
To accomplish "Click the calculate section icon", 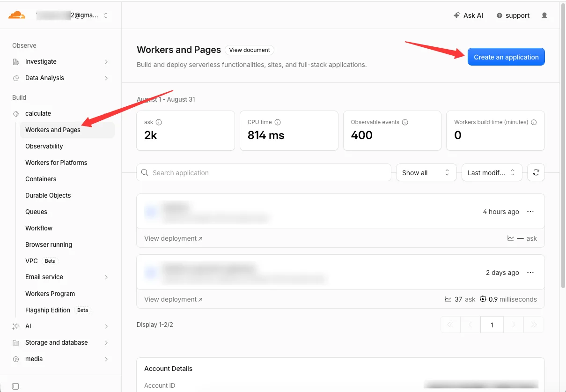I will pyautogui.click(x=16, y=114).
